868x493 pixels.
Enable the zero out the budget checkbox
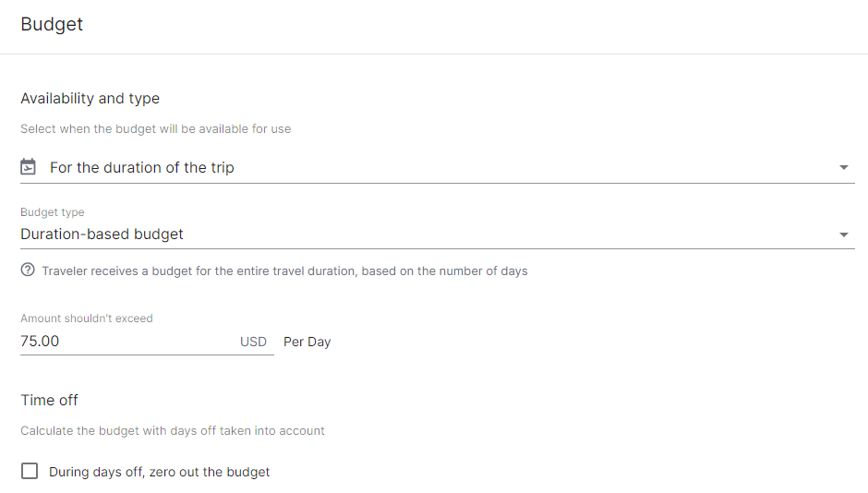tap(30, 471)
